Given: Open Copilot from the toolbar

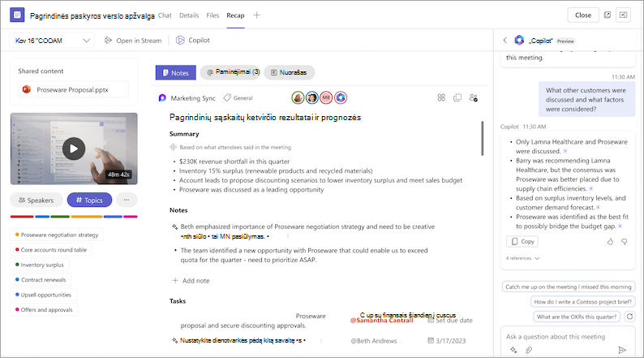Looking at the screenshot, I should click(192, 41).
